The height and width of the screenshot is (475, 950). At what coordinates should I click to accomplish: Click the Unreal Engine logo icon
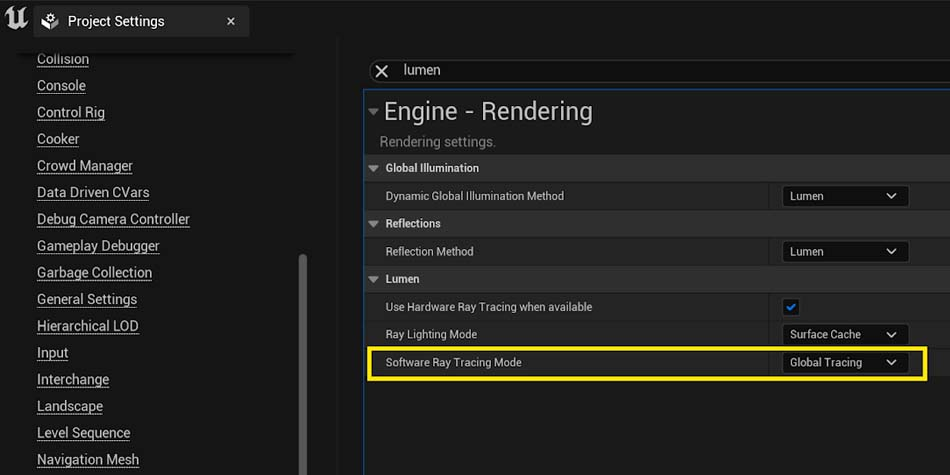click(x=16, y=18)
